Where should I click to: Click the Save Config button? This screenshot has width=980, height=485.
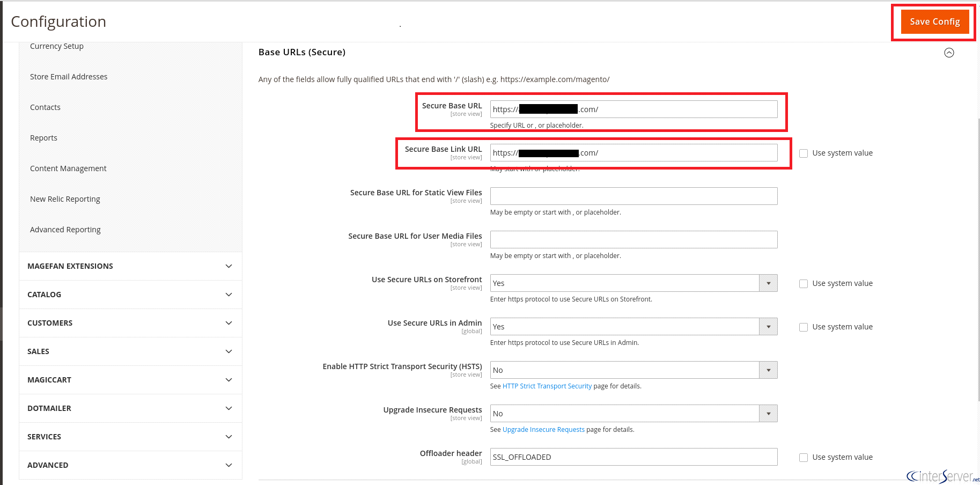(934, 21)
